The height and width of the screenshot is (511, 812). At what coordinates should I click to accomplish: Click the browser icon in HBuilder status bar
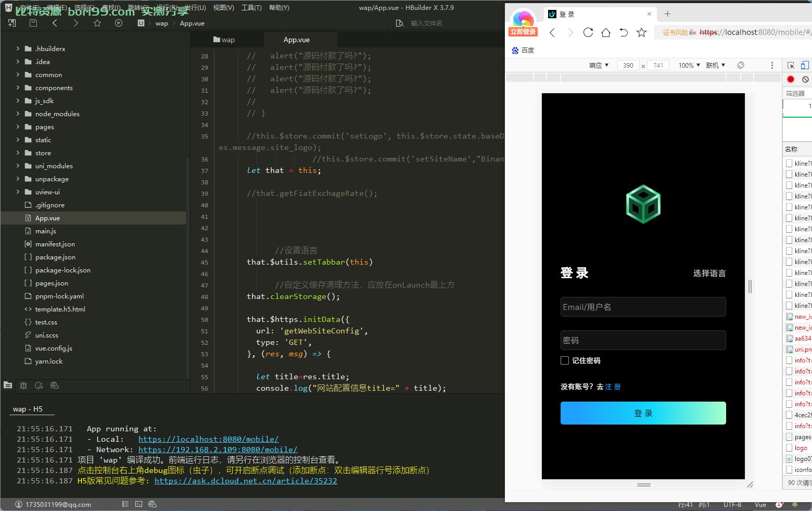click(153, 504)
